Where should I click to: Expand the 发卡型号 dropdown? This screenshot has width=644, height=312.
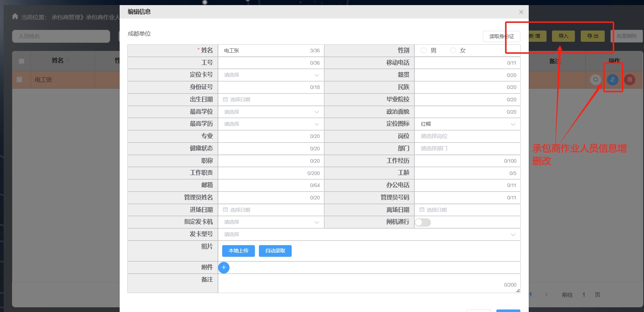click(369, 235)
